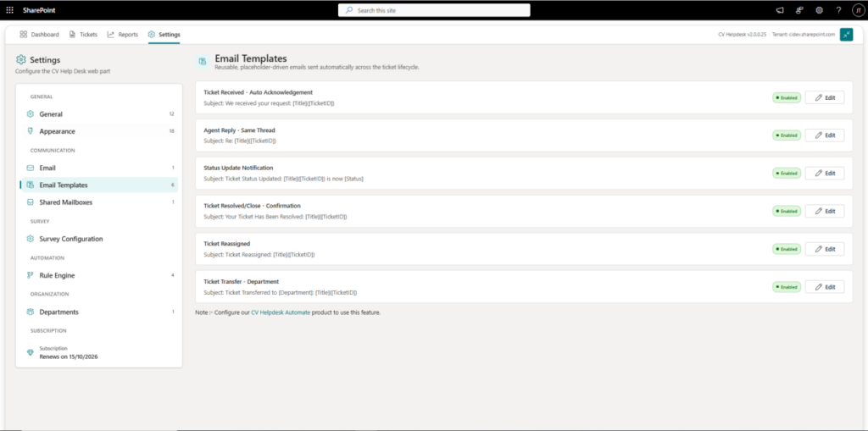868x431 pixels.
Task: Open Email settings section
Action: tap(100, 168)
